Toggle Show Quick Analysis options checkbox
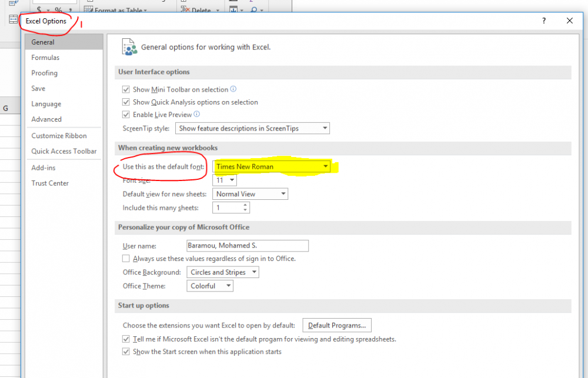The height and width of the screenshot is (378, 588). [x=126, y=102]
